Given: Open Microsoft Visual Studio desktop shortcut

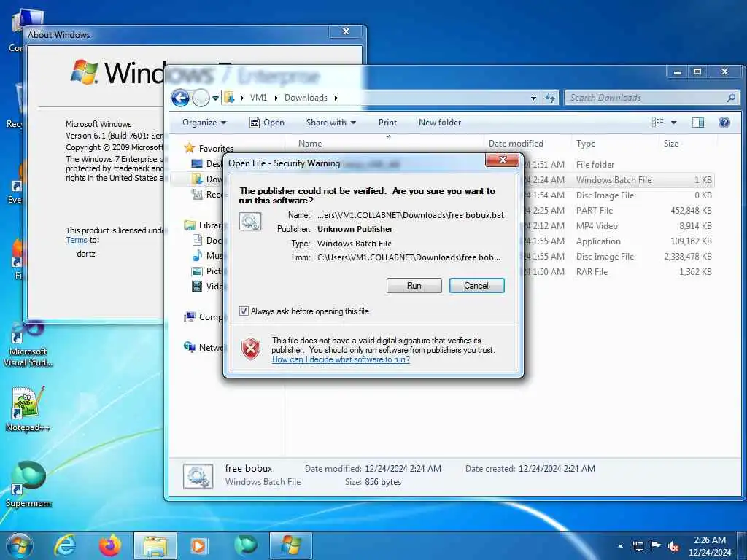Looking at the screenshot, I should 28,345.
